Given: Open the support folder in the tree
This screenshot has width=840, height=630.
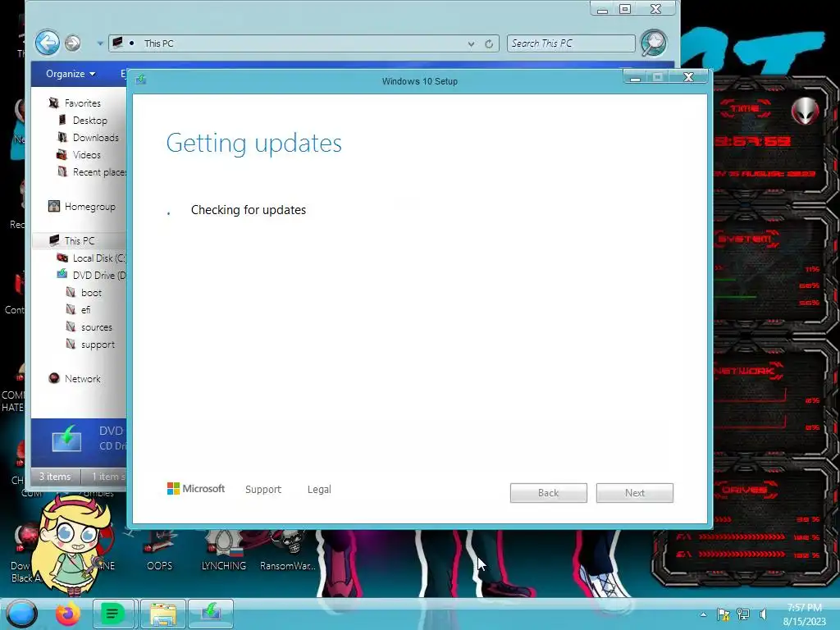Looking at the screenshot, I should click(x=97, y=345).
